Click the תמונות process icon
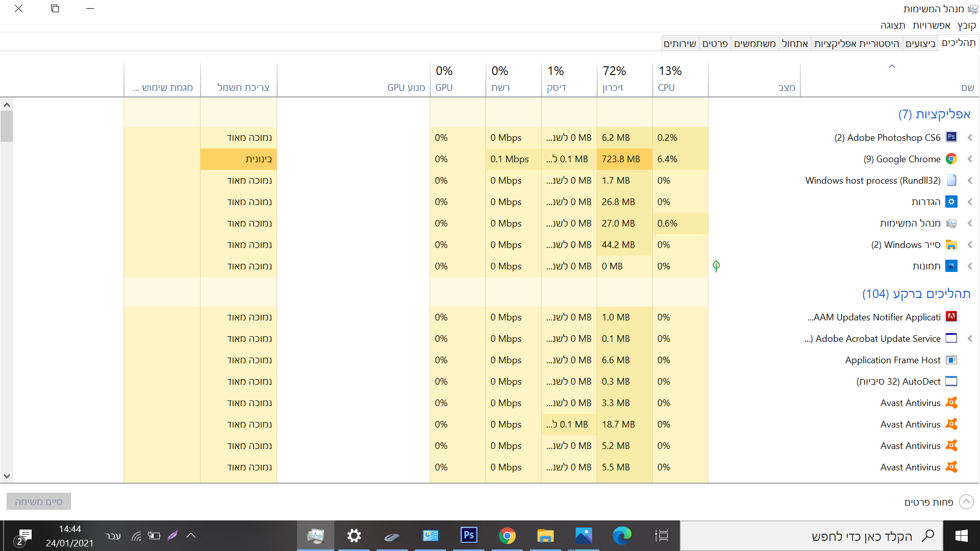Screen dimensions: 980x551 [951, 266]
